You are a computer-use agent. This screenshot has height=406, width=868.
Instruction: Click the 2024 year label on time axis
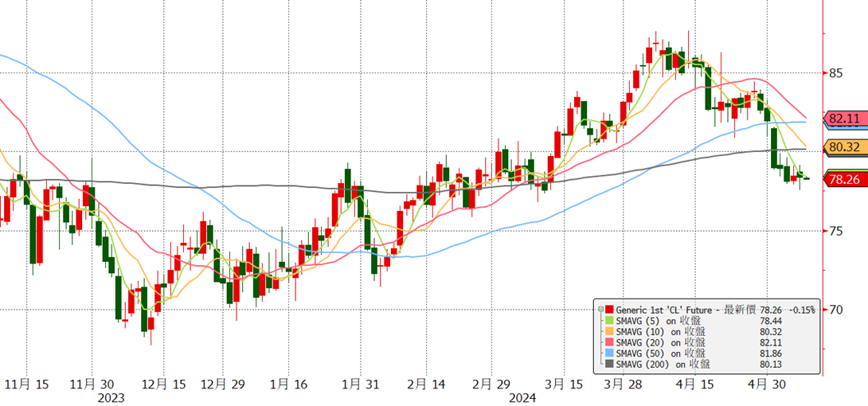pyautogui.click(x=523, y=398)
